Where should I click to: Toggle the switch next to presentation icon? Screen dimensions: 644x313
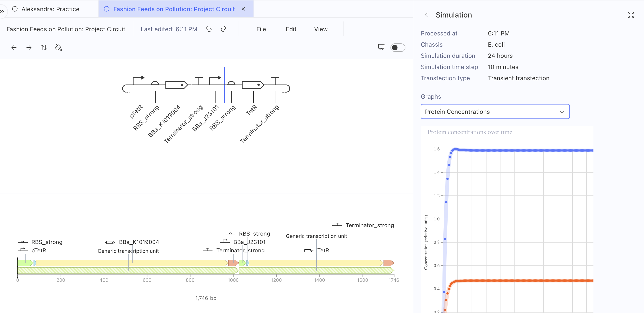[397, 48]
